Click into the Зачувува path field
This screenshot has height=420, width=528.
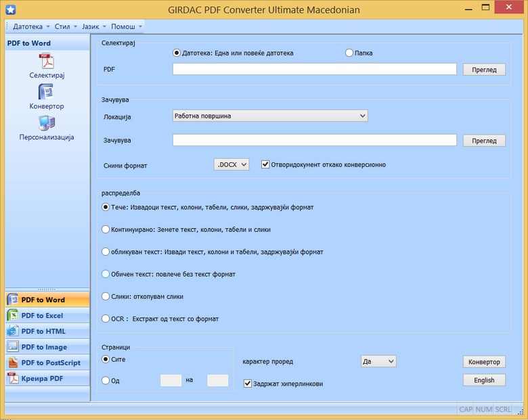pyautogui.click(x=315, y=140)
